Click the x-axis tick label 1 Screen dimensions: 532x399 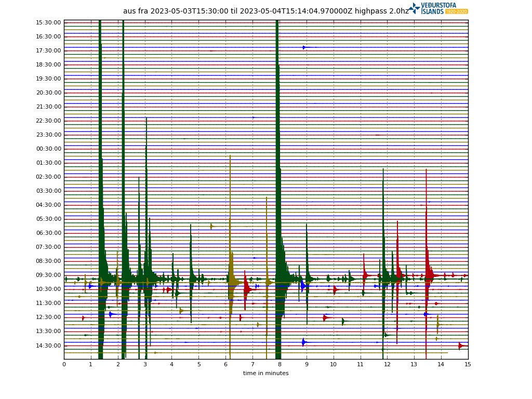click(90, 364)
